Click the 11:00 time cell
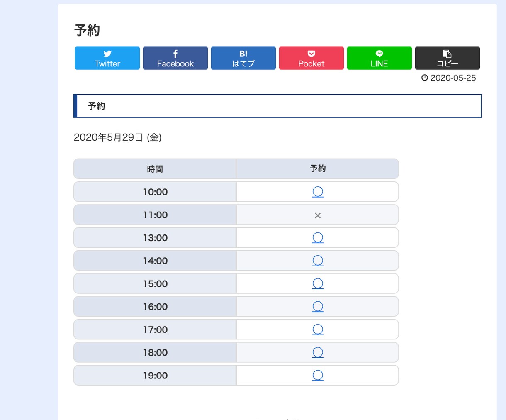This screenshot has height=420, width=506. point(155,215)
